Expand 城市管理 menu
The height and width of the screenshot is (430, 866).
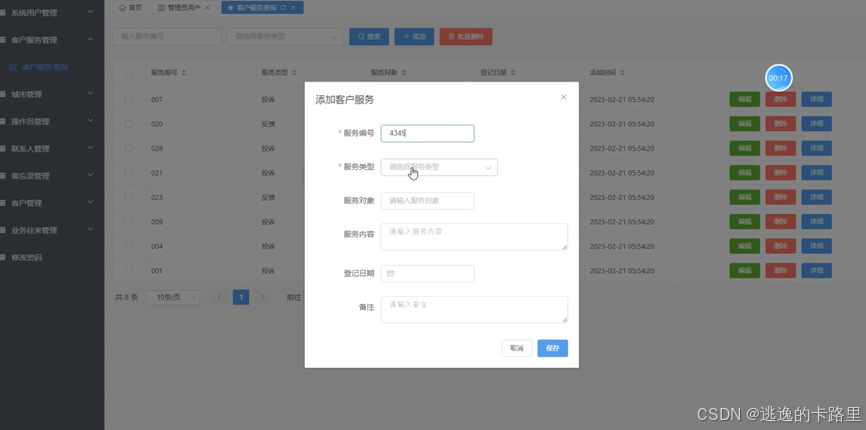pyautogui.click(x=52, y=94)
